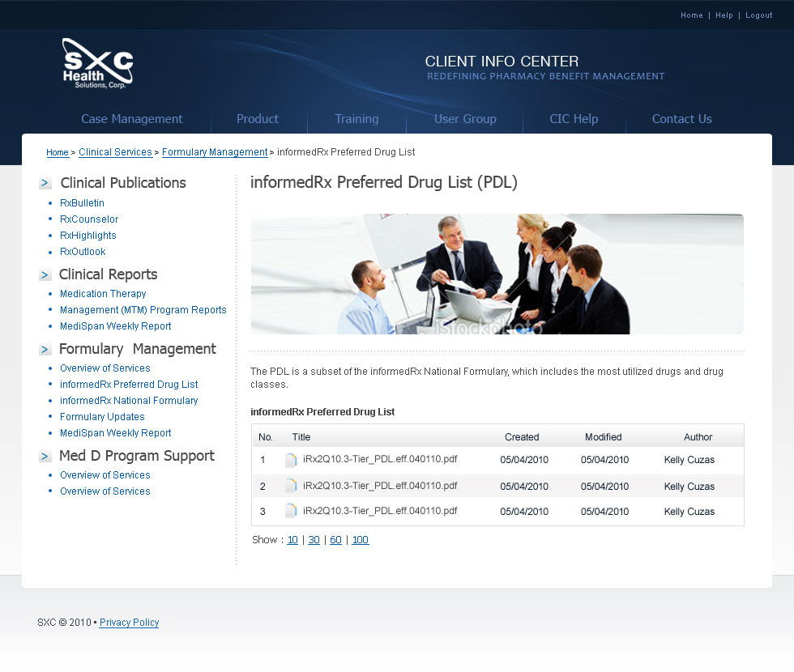Show 100 items per page
The height and width of the screenshot is (672, 794).
360,540
